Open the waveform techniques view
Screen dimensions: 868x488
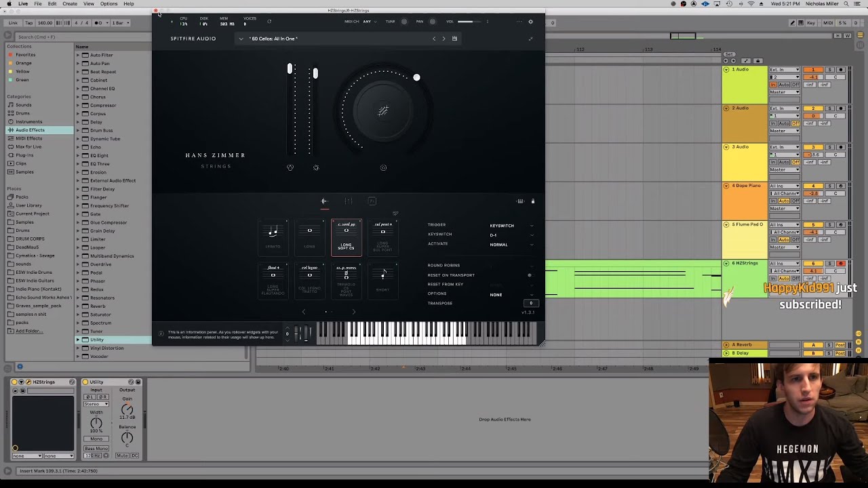[324, 201]
